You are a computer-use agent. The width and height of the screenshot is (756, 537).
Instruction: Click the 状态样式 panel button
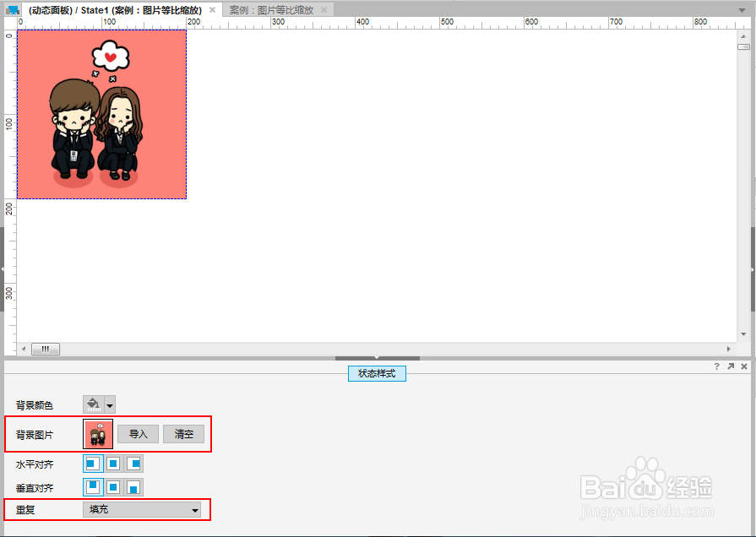(377, 373)
